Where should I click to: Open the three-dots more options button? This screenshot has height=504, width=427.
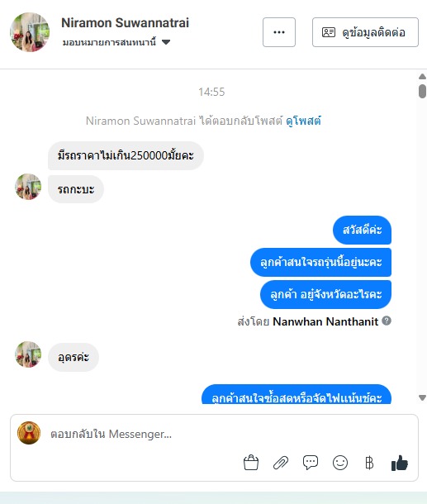pos(279,32)
